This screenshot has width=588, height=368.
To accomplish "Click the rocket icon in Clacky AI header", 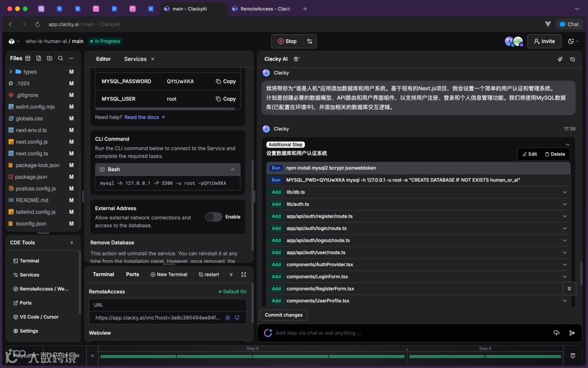I will 560,59.
